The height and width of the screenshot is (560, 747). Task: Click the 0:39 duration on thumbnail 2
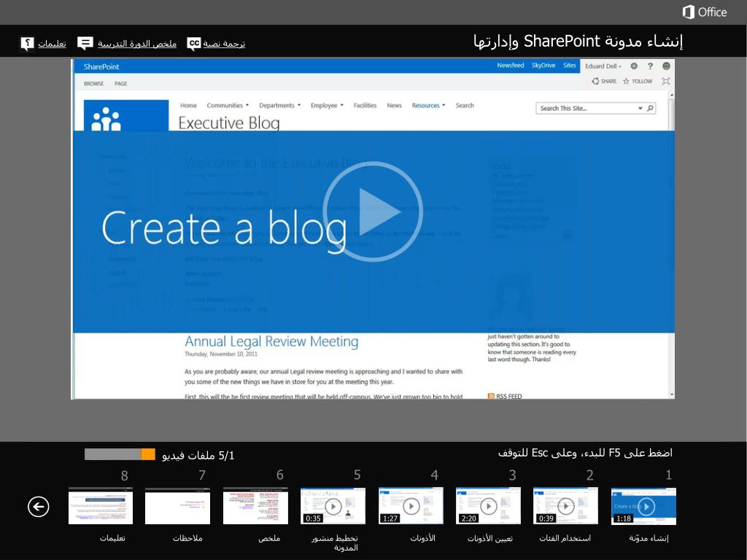(546, 518)
